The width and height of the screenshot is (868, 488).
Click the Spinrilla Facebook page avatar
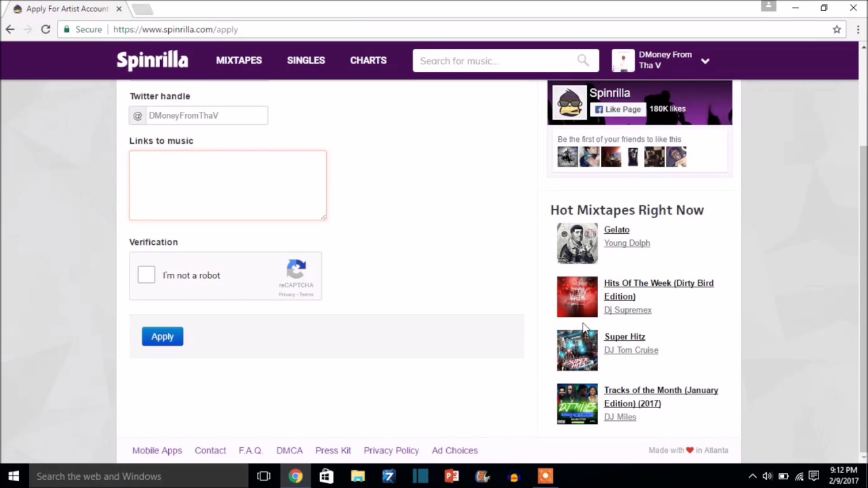point(570,102)
